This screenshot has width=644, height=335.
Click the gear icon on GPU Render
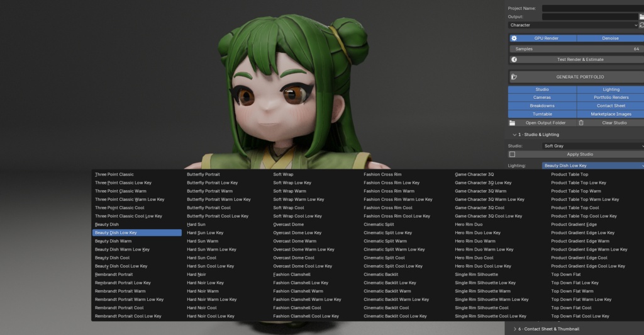click(514, 38)
